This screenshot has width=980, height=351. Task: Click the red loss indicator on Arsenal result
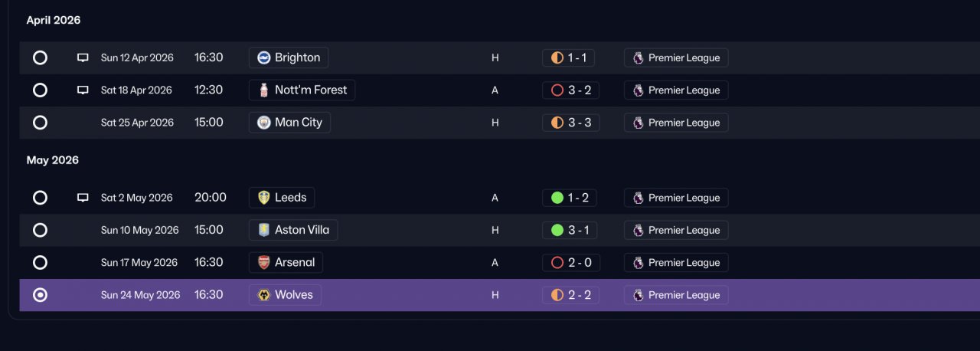click(557, 262)
